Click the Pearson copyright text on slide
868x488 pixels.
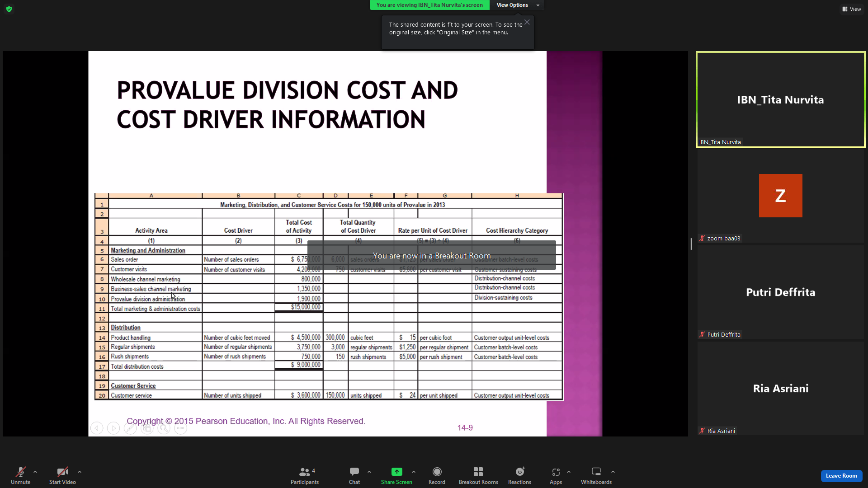[x=246, y=421]
